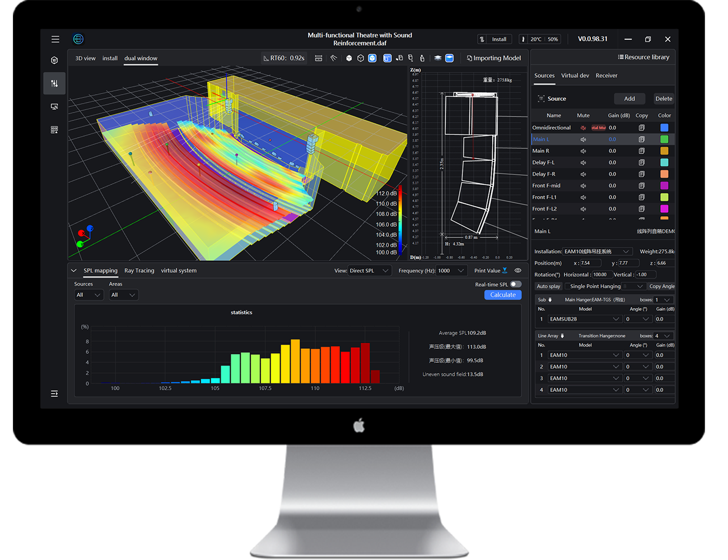Mute the Front F-L2 source
The height and width of the screenshot is (560, 728).
coord(583,209)
